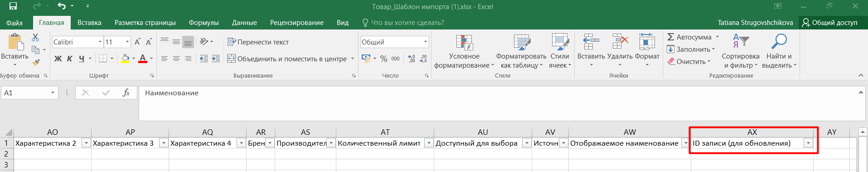Toggle underline formatting (Ч)
The width and height of the screenshot is (868, 172).
82,59
